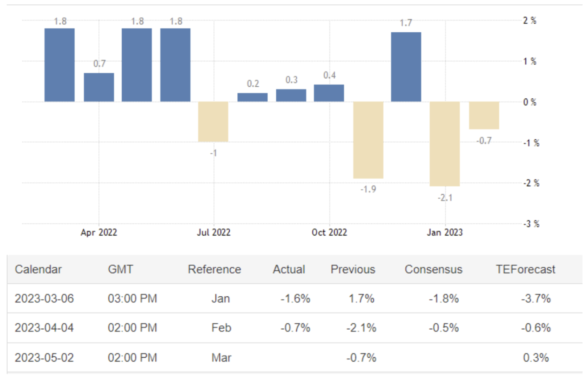Open the 2023-03-06 calendar entry
The image size is (588, 378).
[44, 298]
